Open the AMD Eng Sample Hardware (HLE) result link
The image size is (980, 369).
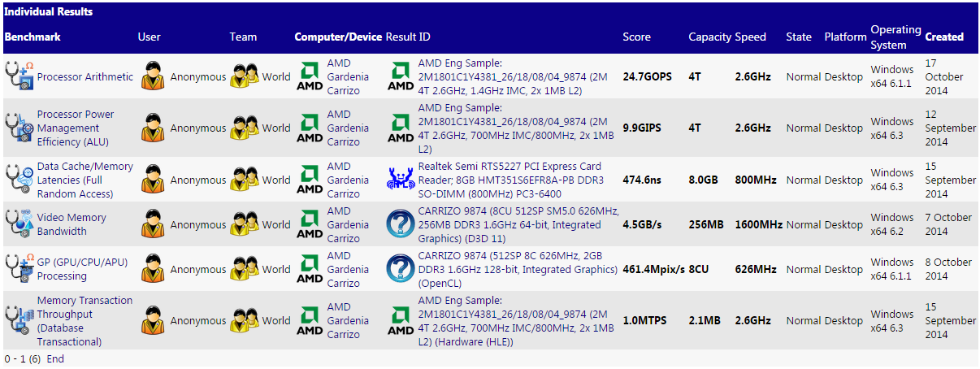516,320
